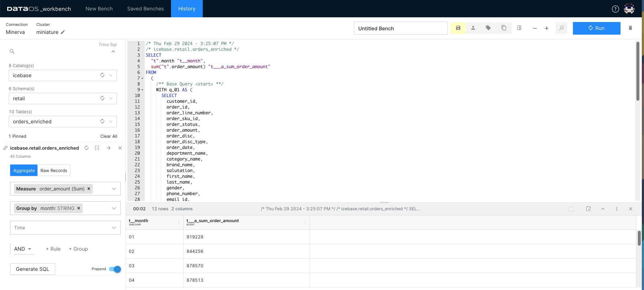This screenshot has height=290, width=644.
Task: Run the query
Action: (x=596, y=28)
